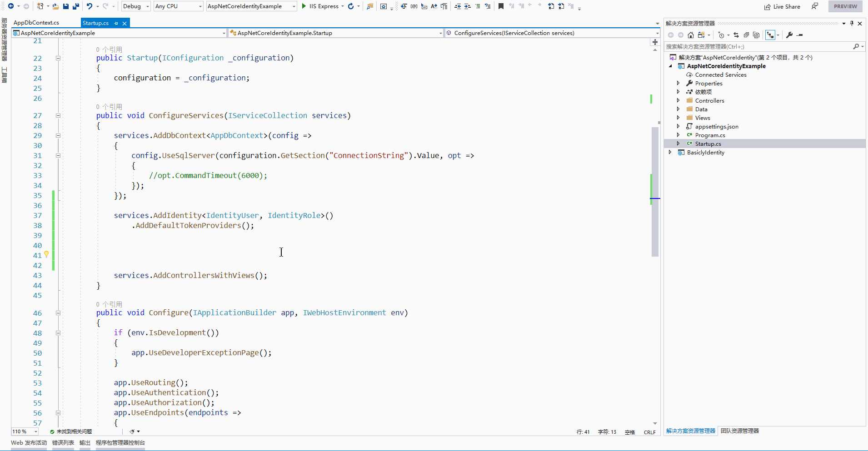This screenshot has width=868, height=451.
Task: Start debugging with the IIS Express button
Action: point(320,6)
